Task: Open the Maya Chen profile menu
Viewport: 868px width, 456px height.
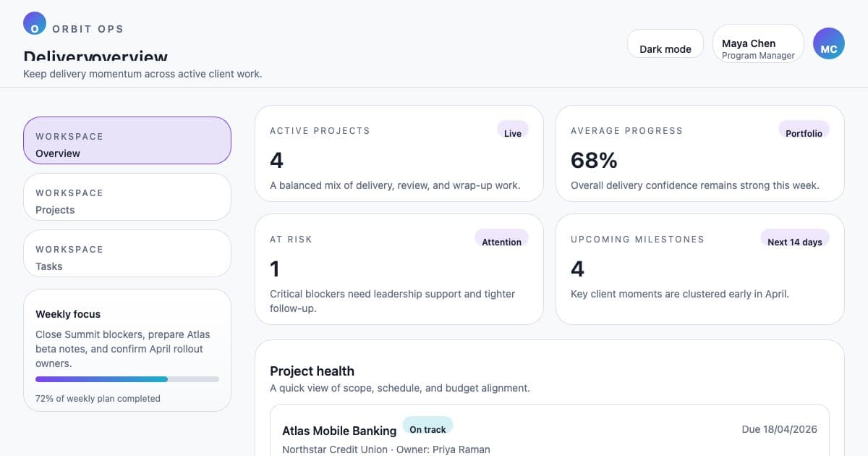Action: tap(758, 43)
